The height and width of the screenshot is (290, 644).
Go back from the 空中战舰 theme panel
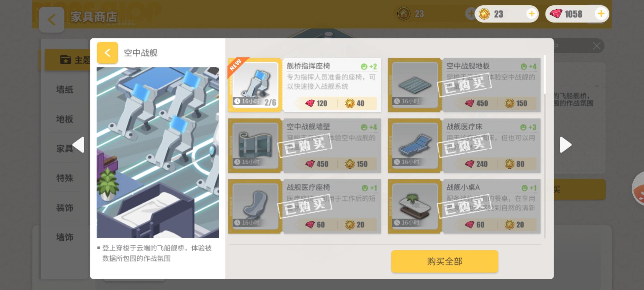(107, 53)
